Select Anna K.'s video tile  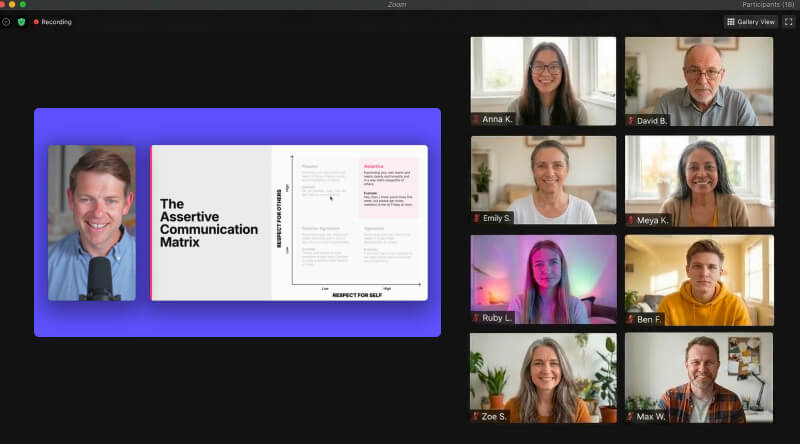(543, 78)
